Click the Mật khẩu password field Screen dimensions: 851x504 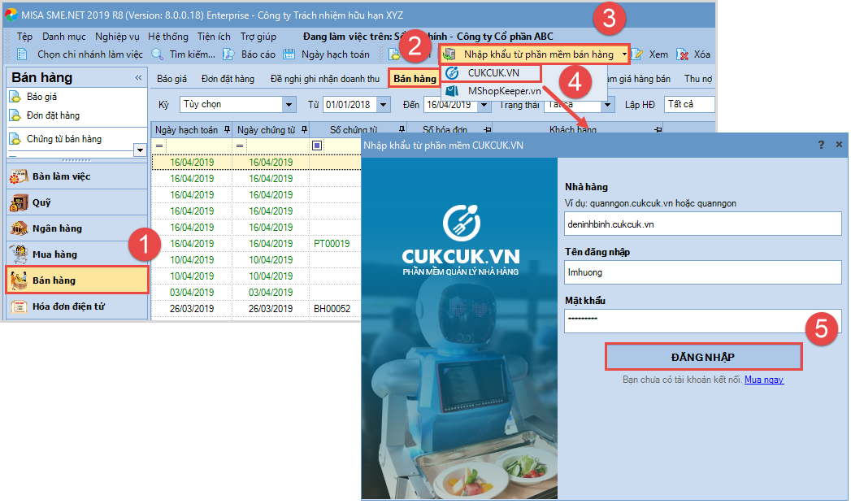point(703,320)
